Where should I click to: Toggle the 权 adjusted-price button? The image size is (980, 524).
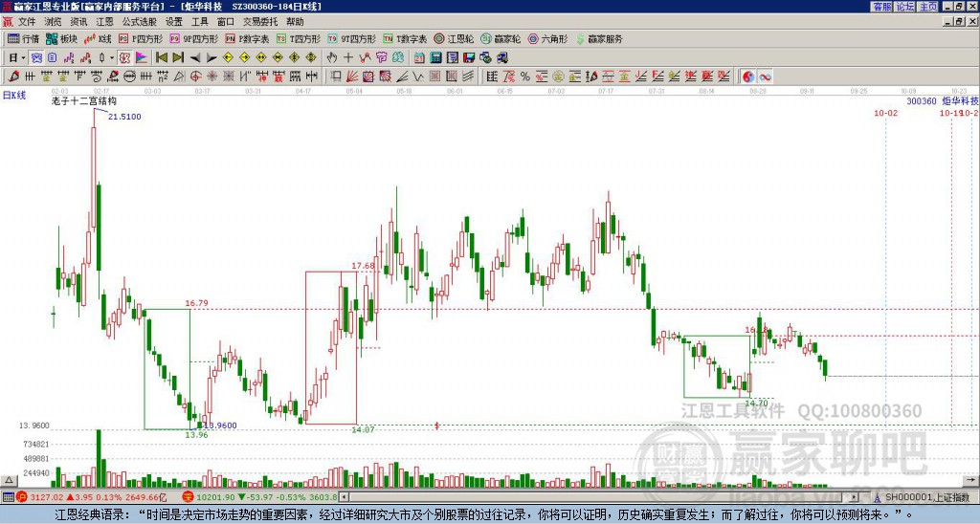tap(124, 58)
